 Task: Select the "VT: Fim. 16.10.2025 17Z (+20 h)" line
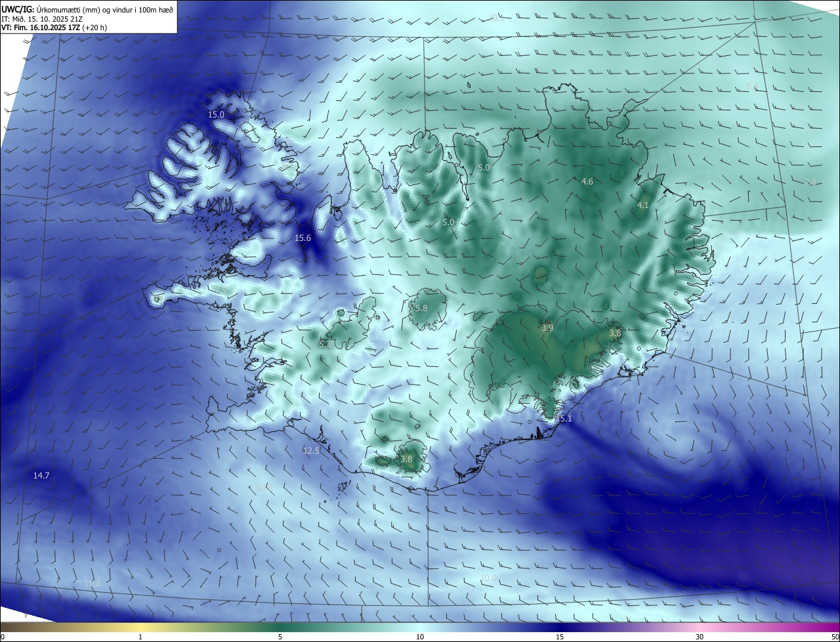point(54,28)
